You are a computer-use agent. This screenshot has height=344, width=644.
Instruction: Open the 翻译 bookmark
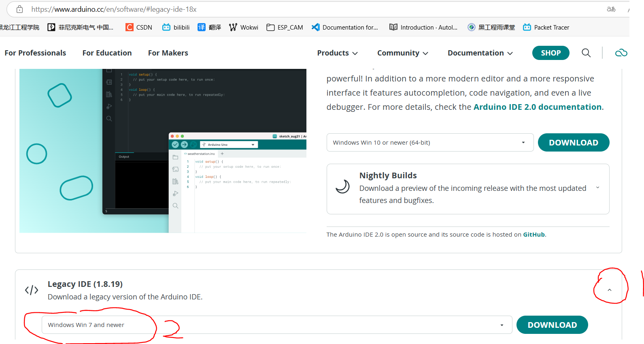[x=209, y=27]
